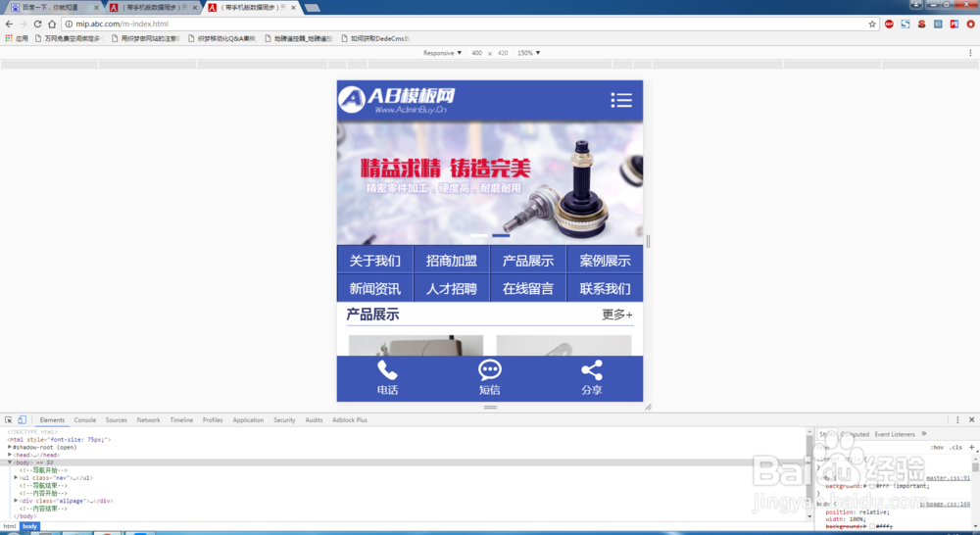Open the 150% zoom dropdown
980x535 pixels.
click(x=528, y=53)
